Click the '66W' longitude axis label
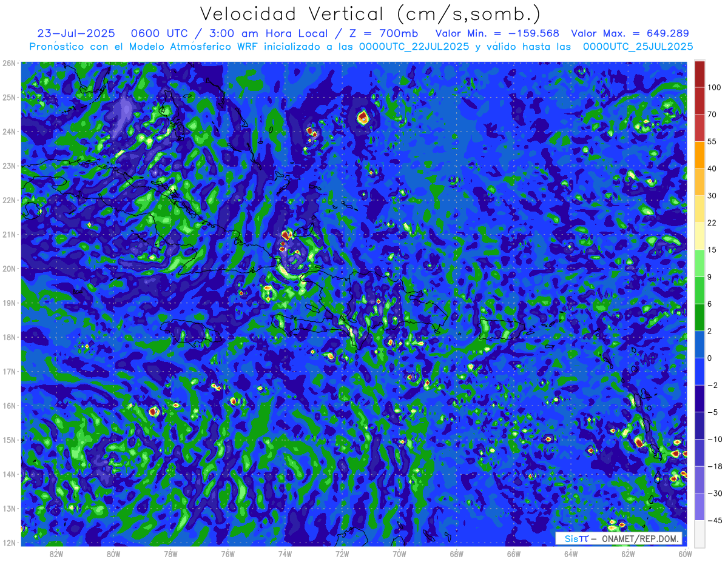Screen dimensions: 728x562 pyautogui.click(x=513, y=554)
